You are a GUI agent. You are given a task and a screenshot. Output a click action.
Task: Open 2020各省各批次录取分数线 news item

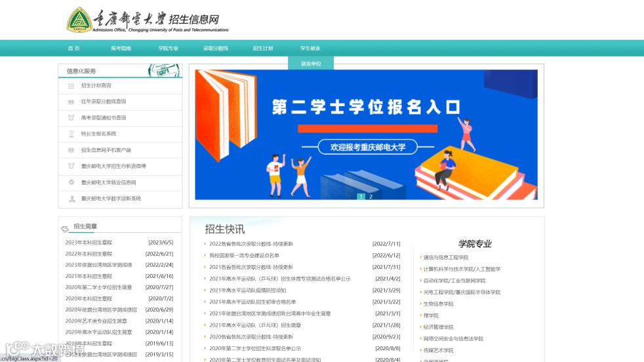pos(251,336)
